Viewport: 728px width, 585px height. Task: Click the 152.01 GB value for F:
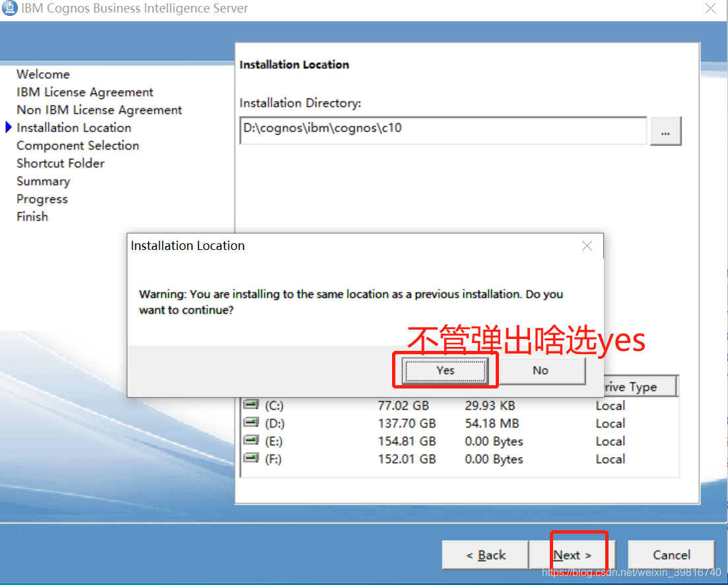click(x=407, y=459)
